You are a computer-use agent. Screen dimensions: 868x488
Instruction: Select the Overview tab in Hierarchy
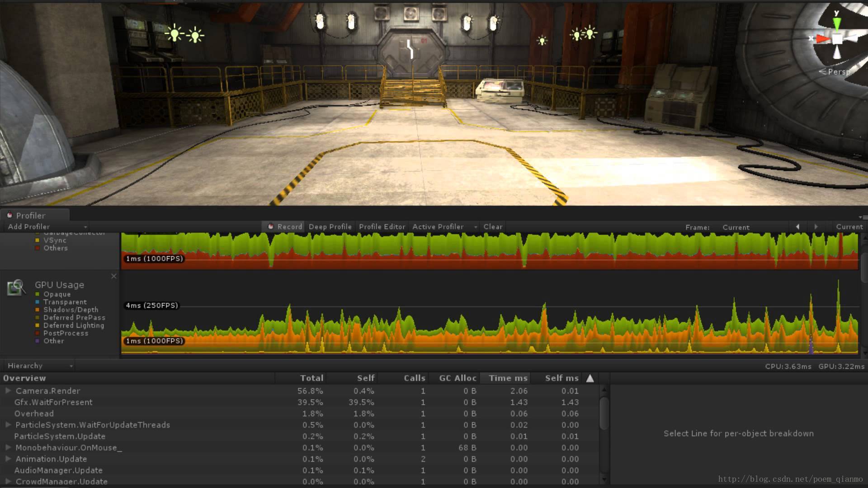point(24,378)
